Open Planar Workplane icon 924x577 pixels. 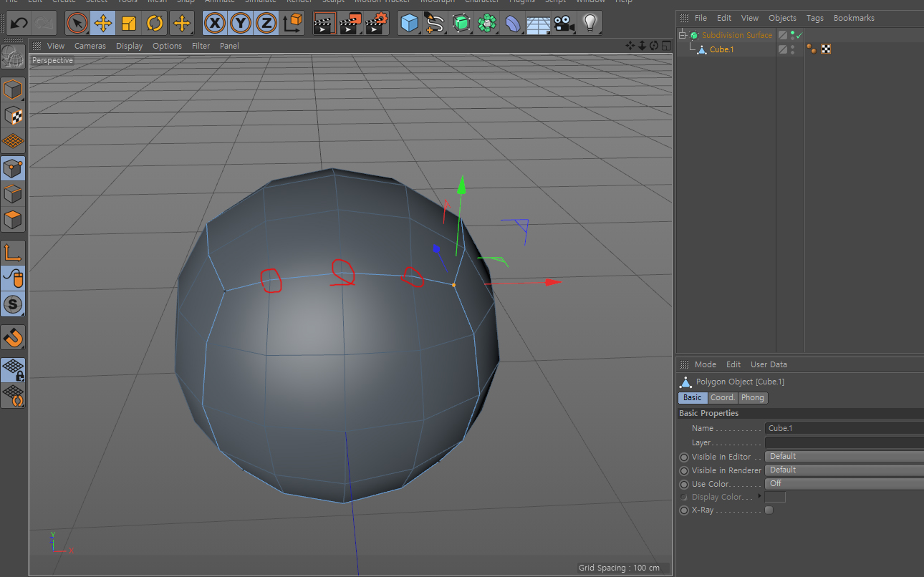[13, 396]
